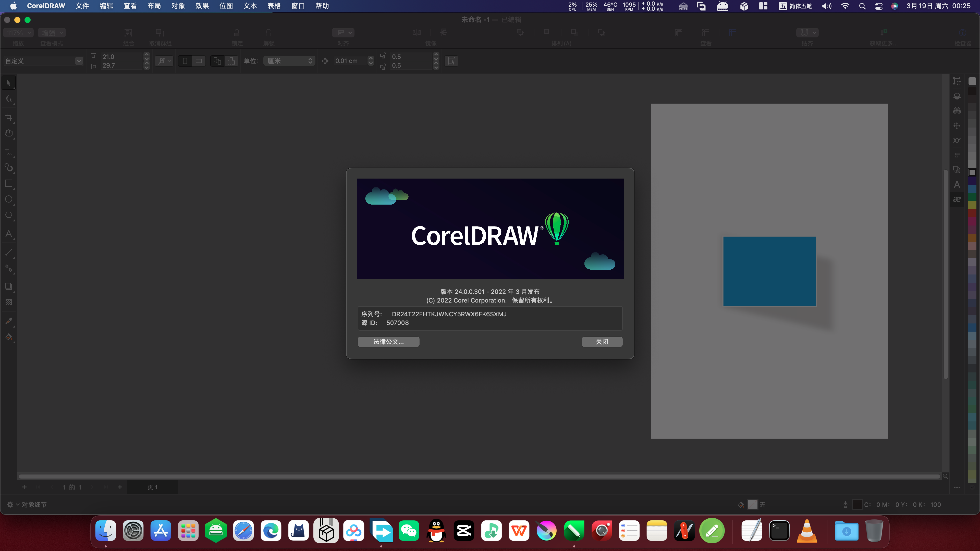
Task: Click the fill color indicator in status bar
Action: [753, 505]
